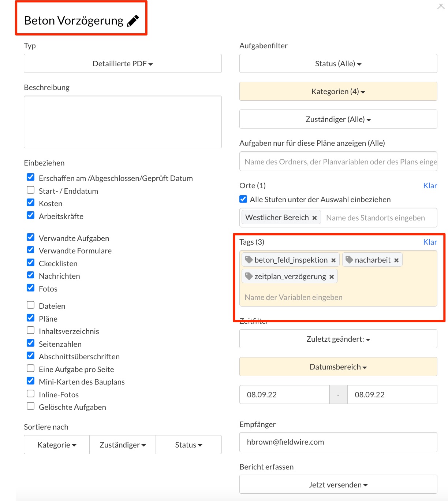Click the tag icon on beton_feld_inspektion
This screenshot has height=501, width=448.
click(x=249, y=260)
